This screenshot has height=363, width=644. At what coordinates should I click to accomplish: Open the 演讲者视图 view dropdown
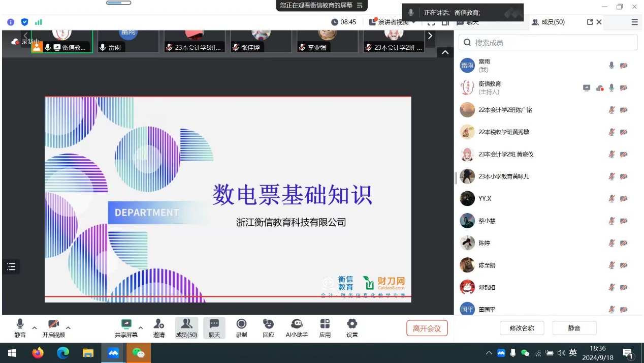pos(393,22)
